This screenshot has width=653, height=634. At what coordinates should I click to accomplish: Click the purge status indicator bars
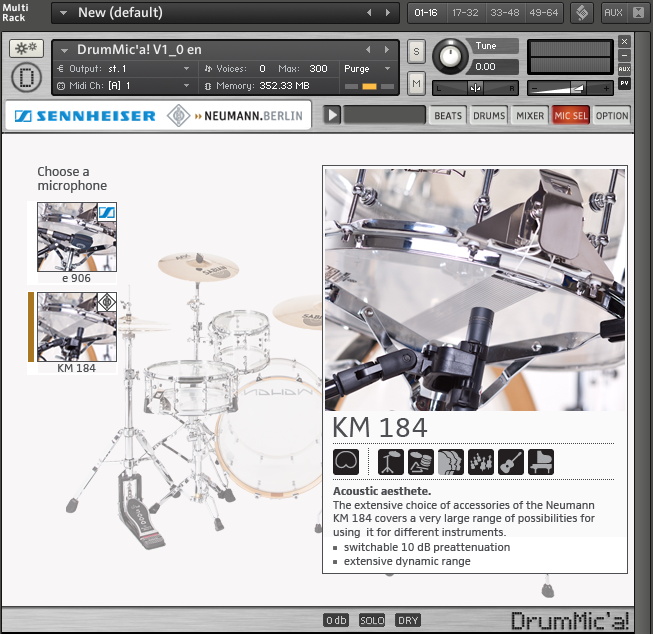(369, 87)
